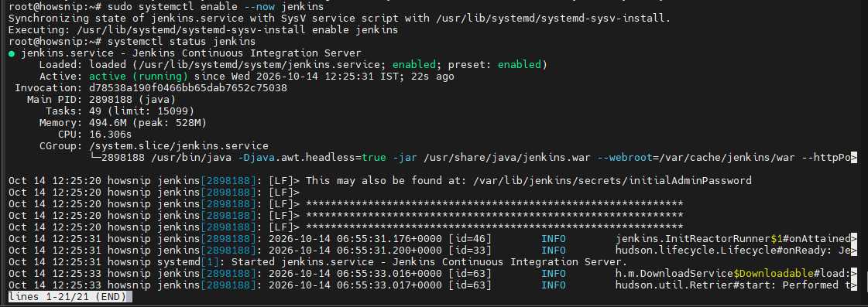This screenshot has height=307, width=868.
Task: Click the [id=46] log entry marker
Action: click(x=469, y=238)
